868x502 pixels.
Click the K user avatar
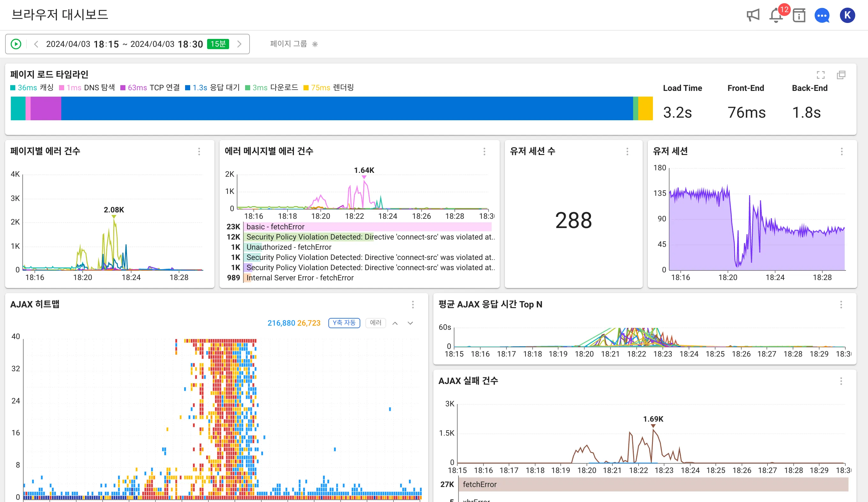click(x=847, y=15)
